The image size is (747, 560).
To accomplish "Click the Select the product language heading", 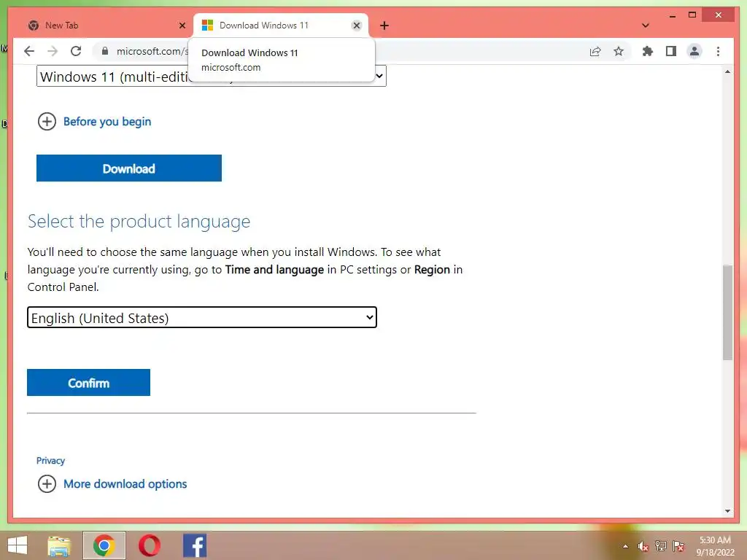I will click(139, 222).
